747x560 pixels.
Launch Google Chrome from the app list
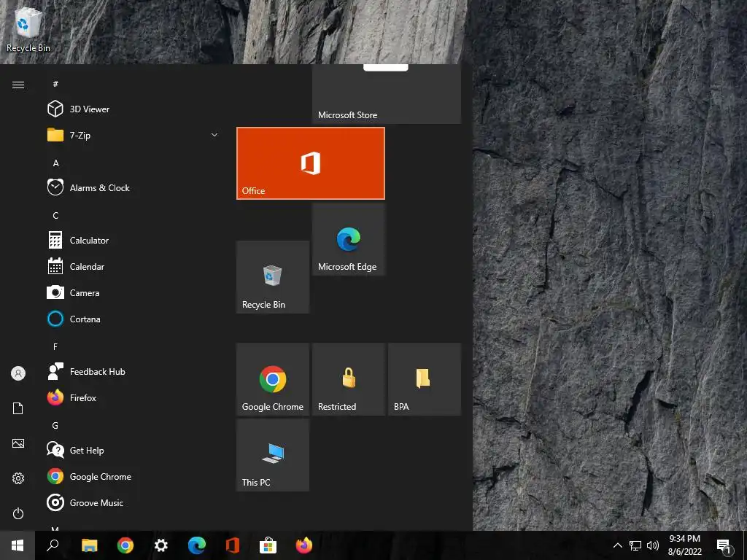point(134,477)
